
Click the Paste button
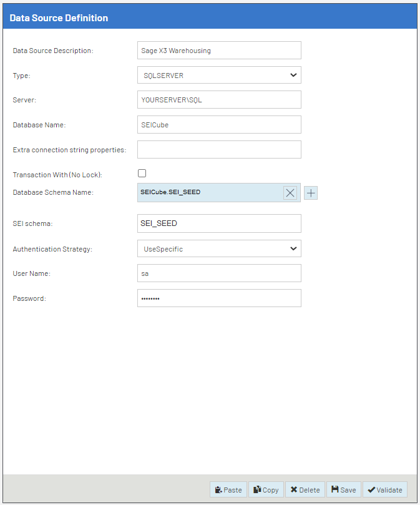click(228, 490)
